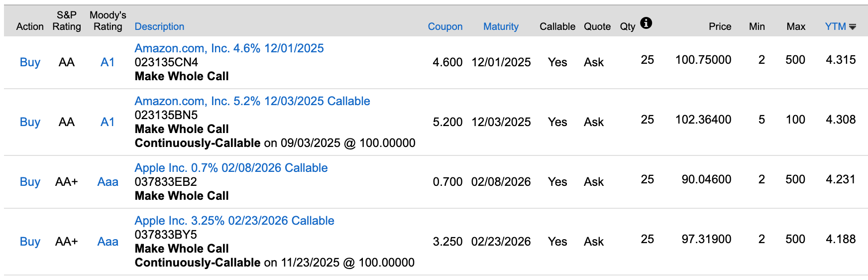View Moody's Aaa rating for Apple 3.25% bond
The image size is (868, 280).
108,242
